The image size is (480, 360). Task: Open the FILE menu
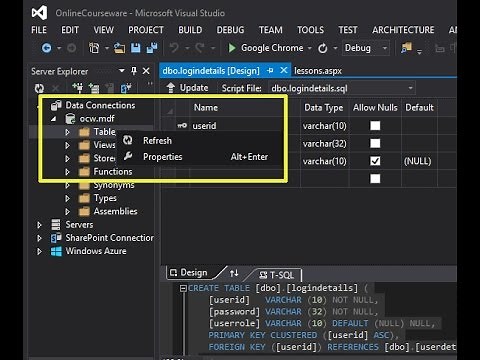[x=39, y=30]
